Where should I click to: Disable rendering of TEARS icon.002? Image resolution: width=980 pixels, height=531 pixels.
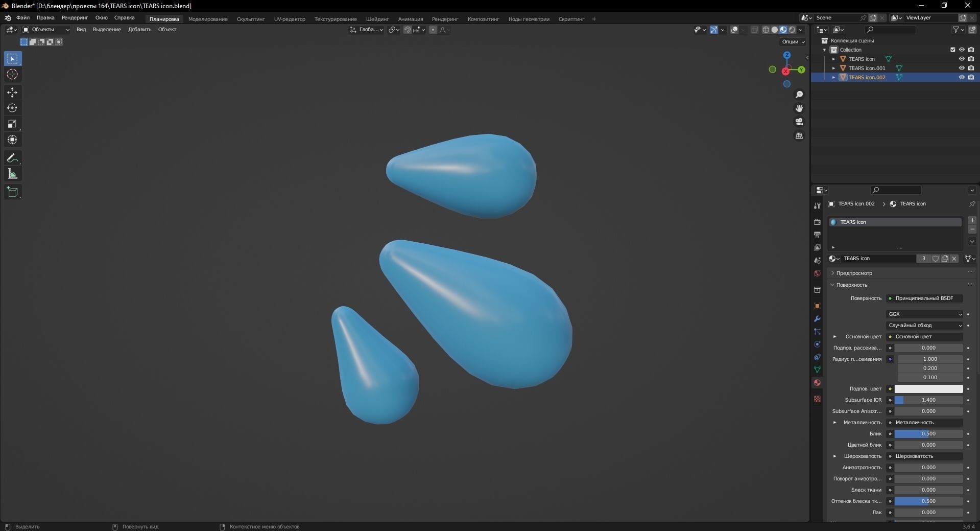971,77
